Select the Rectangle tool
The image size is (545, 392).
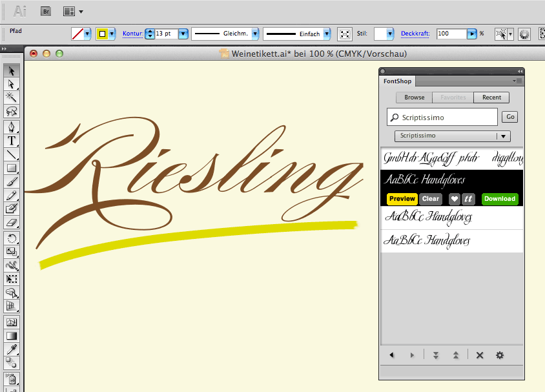tap(11, 168)
